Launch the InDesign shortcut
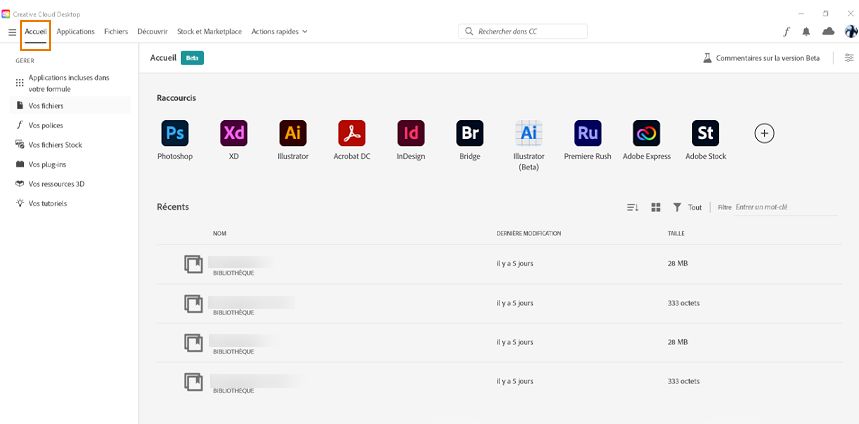859x424 pixels. [411, 133]
